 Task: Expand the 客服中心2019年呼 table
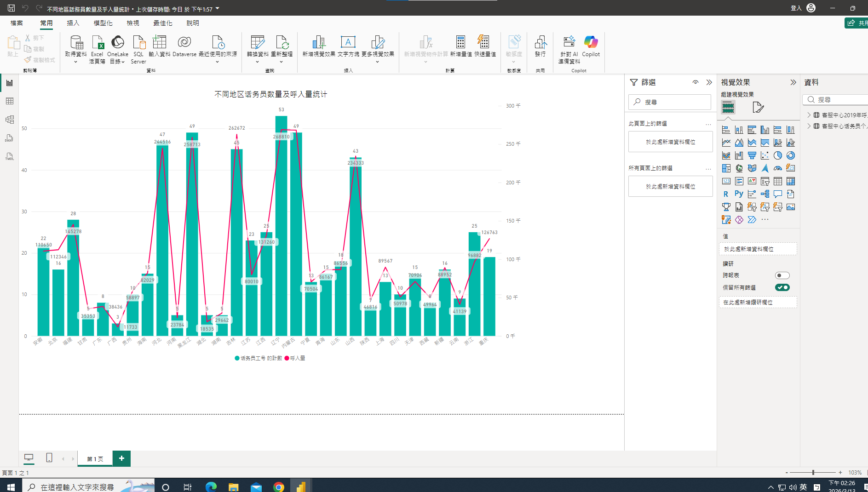pyautogui.click(x=809, y=115)
